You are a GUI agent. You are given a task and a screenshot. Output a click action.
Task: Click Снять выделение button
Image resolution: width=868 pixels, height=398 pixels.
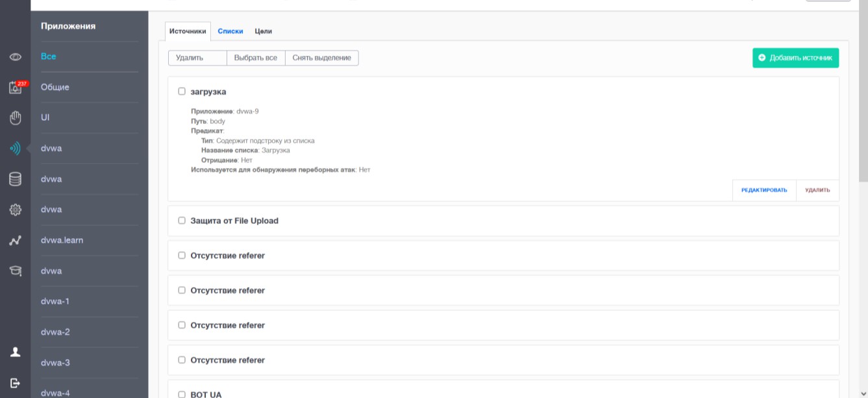(322, 58)
